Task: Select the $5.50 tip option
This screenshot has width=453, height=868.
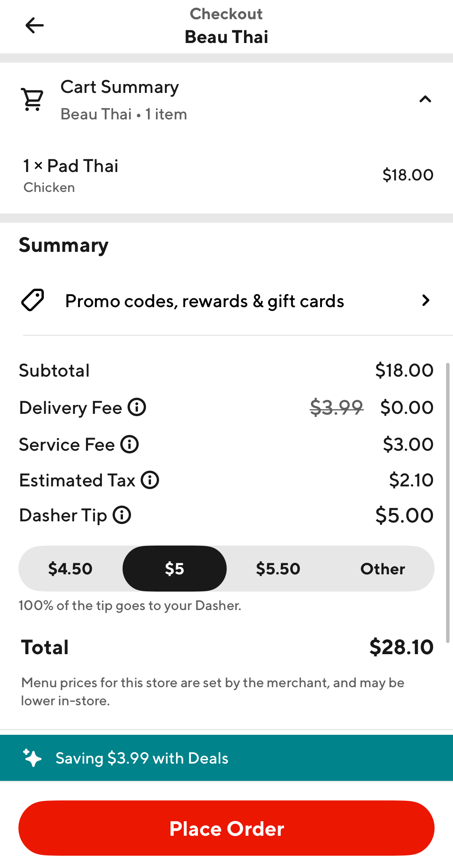Action: tap(278, 569)
